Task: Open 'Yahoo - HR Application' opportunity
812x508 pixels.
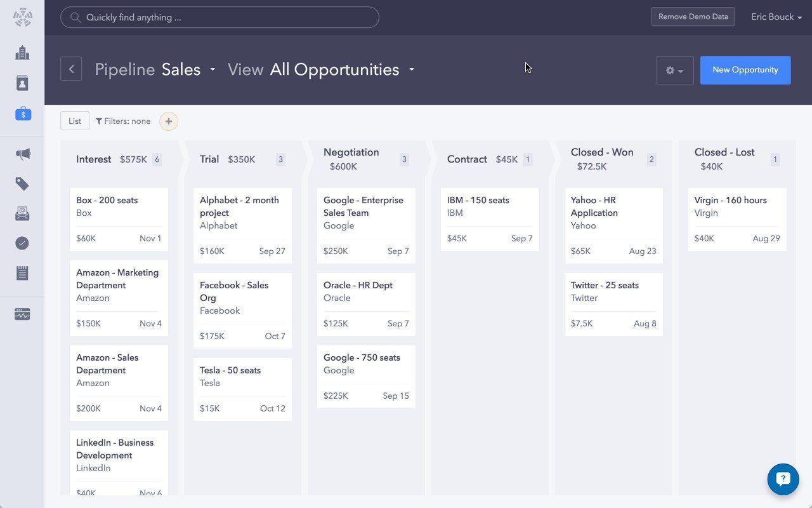Action: tap(613, 225)
